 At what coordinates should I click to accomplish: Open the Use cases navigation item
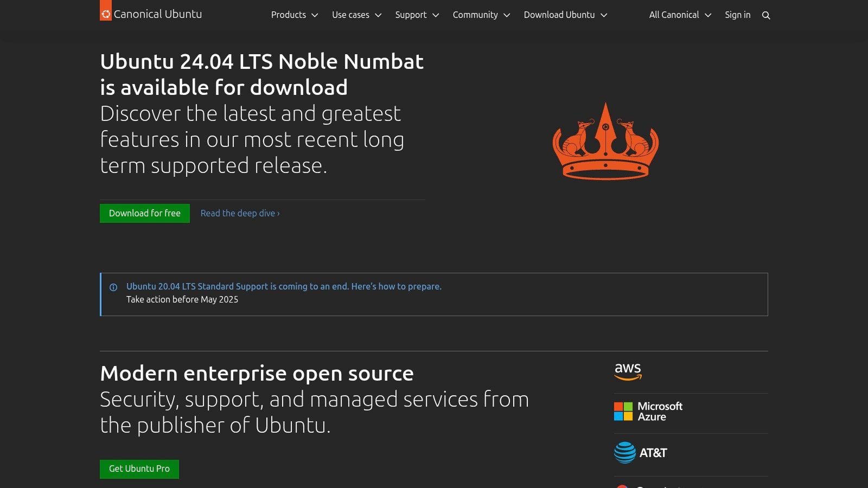[350, 15]
